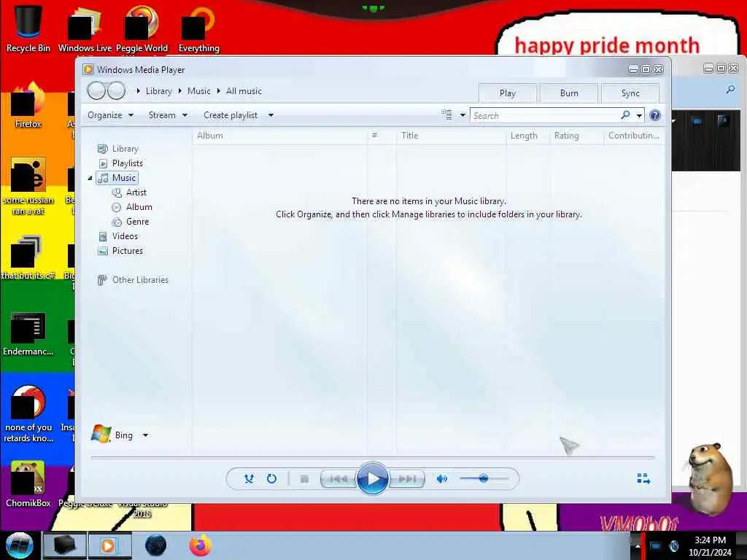Open the Stream menu
The height and width of the screenshot is (560, 747).
pyautogui.click(x=168, y=115)
